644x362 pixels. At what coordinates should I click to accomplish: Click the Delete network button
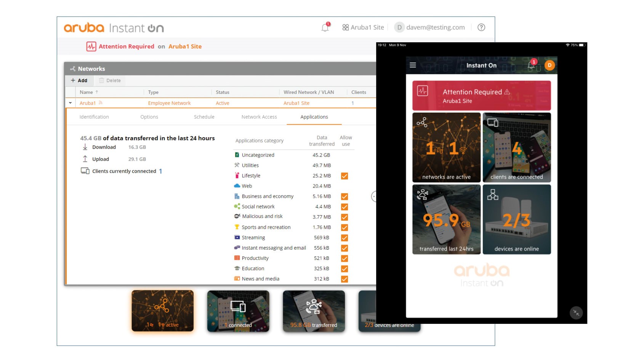(x=110, y=80)
